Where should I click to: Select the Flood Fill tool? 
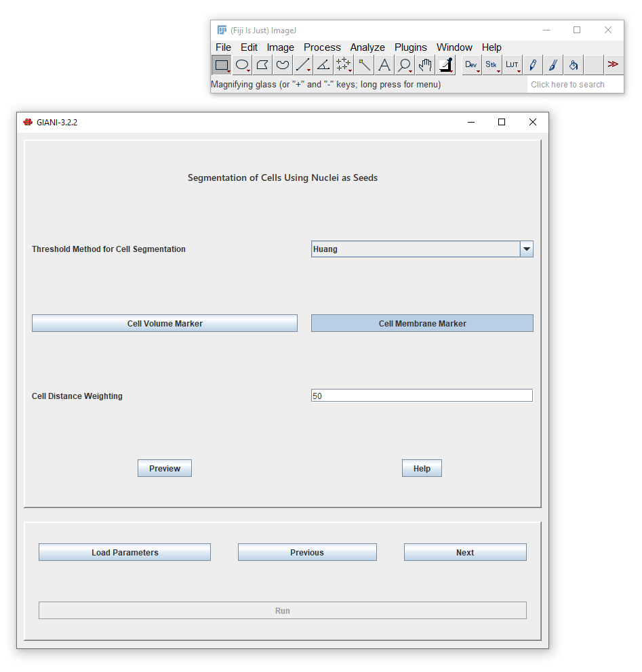[574, 65]
